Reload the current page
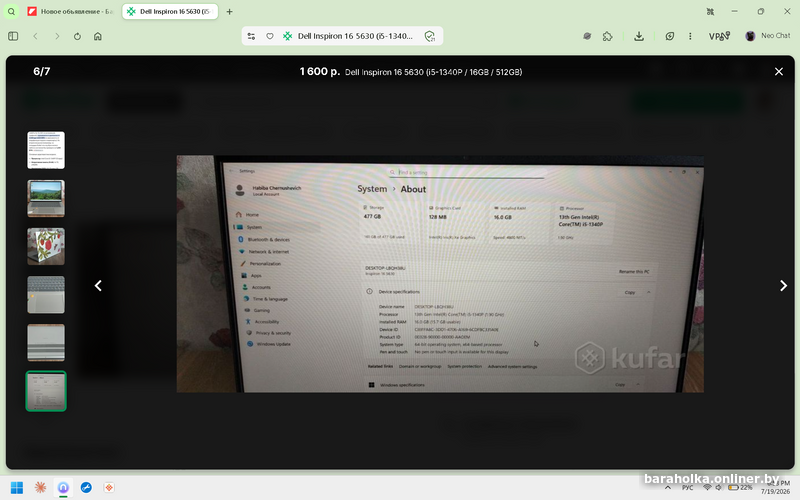800x500 pixels. [77, 36]
